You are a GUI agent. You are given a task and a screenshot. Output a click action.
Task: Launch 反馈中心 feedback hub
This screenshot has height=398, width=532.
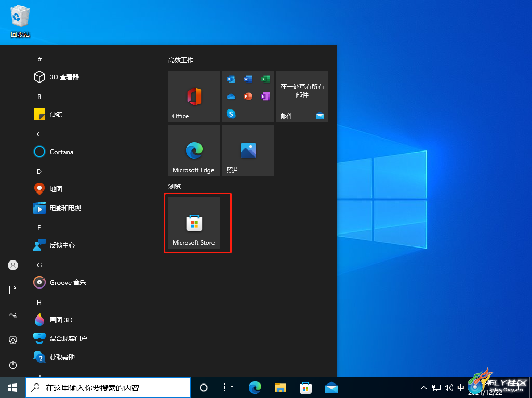tap(54, 245)
